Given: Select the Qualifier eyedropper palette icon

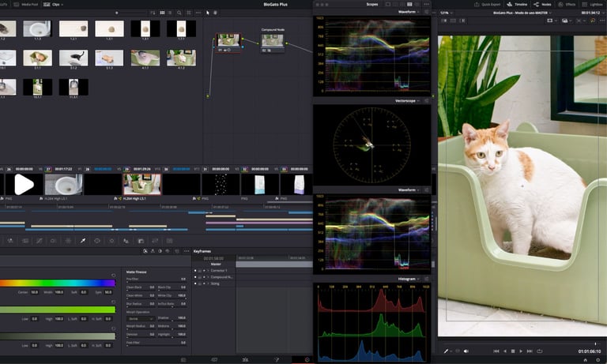Looking at the screenshot, I should 82,241.
